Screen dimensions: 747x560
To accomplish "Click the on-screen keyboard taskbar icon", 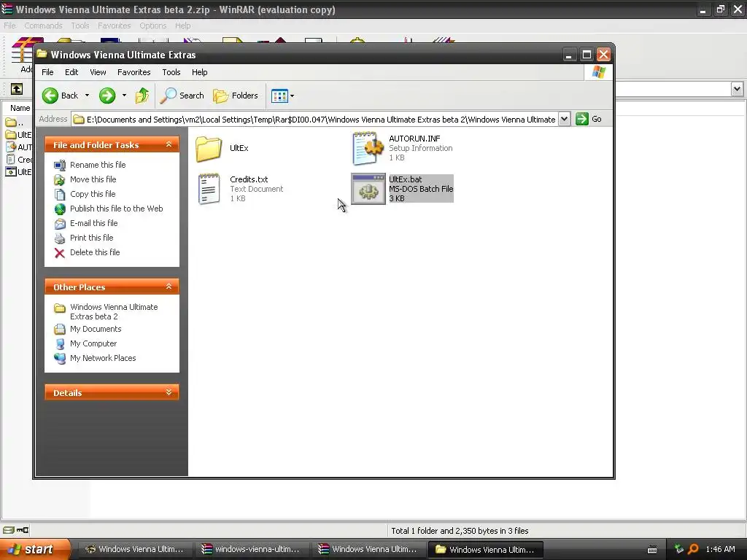I will point(652,550).
